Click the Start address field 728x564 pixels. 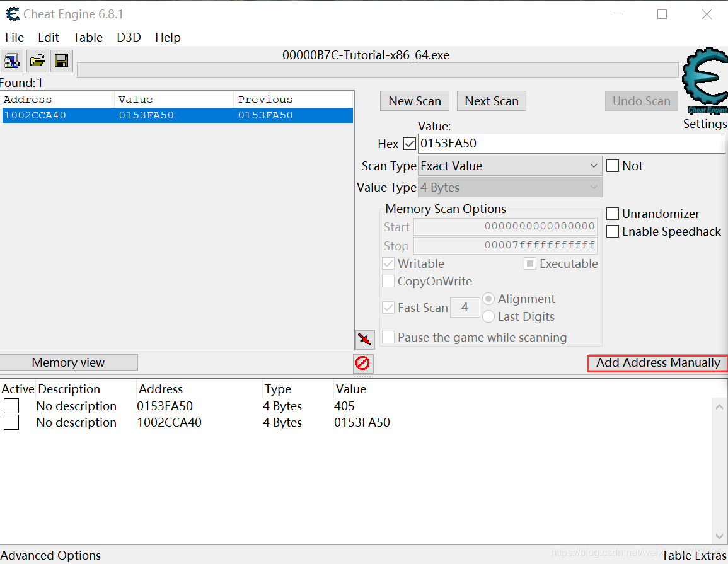coord(505,227)
